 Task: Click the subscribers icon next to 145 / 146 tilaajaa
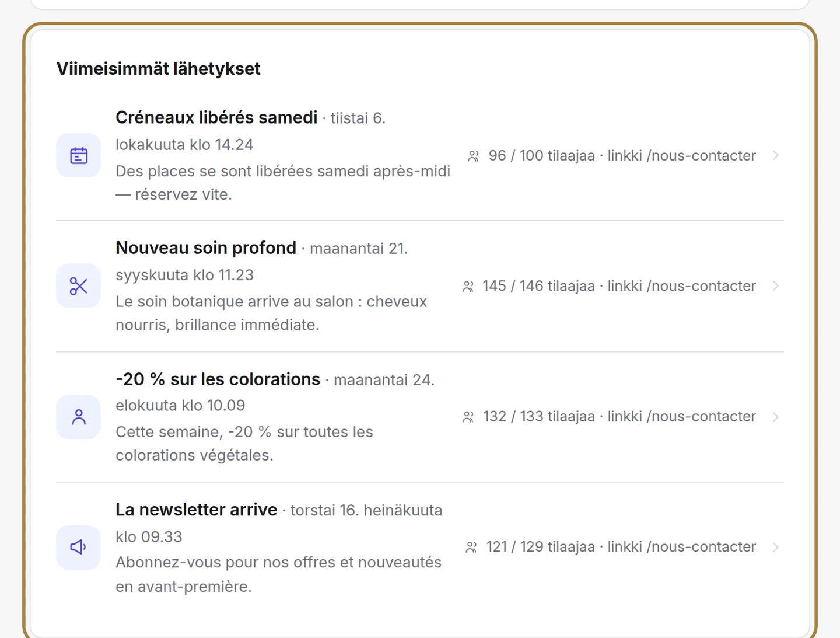tap(468, 286)
